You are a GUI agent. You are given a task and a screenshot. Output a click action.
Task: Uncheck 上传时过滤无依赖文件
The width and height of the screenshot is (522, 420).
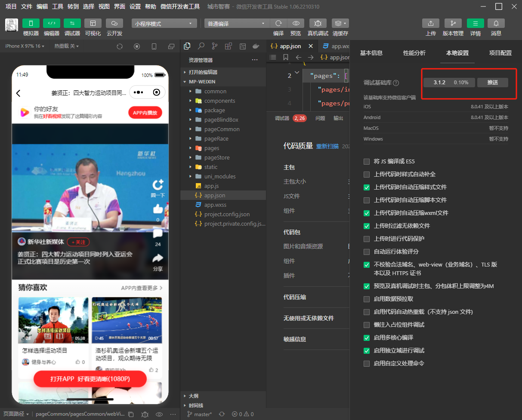367,226
